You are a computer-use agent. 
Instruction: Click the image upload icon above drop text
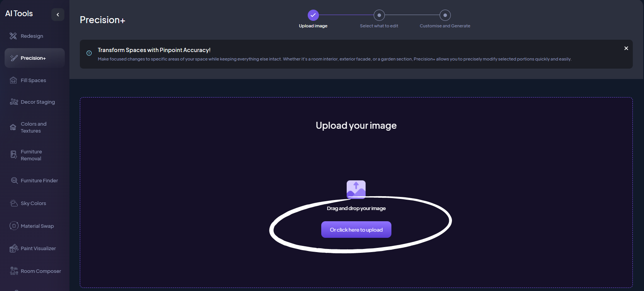pyautogui.click(x=356, y=189)
